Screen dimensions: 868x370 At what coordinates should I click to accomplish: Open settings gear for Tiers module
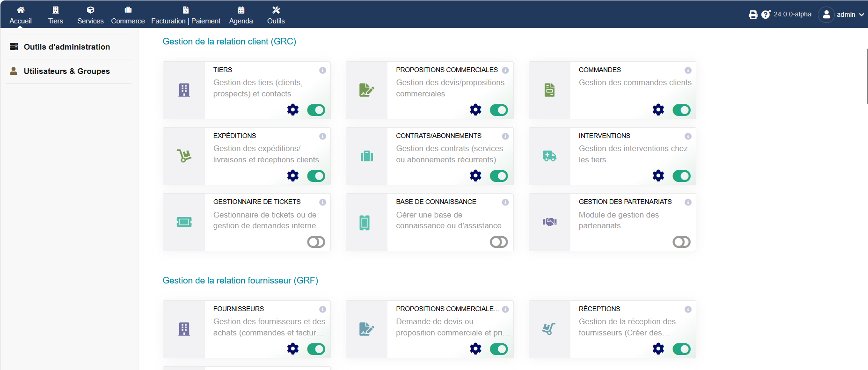[x=293, y=110]
